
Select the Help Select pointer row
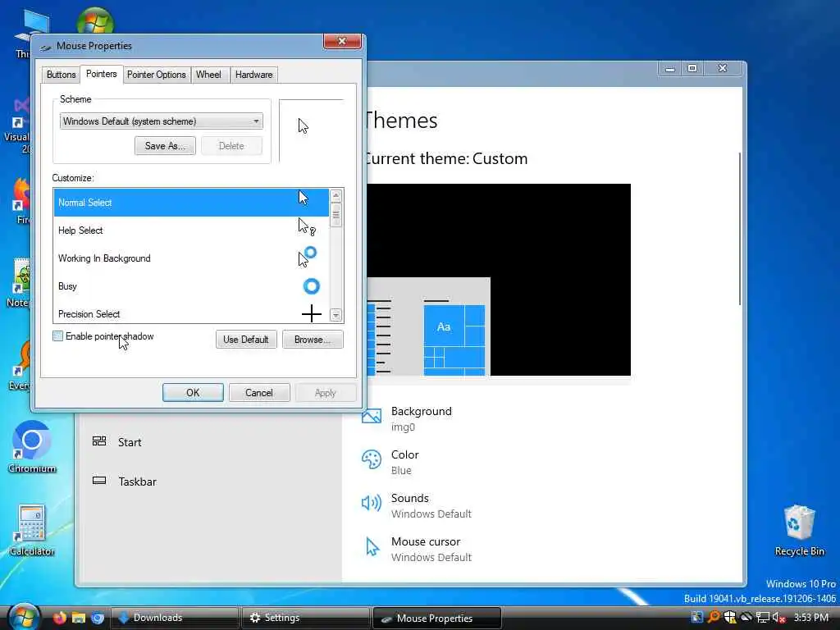(x=191, y=231)
